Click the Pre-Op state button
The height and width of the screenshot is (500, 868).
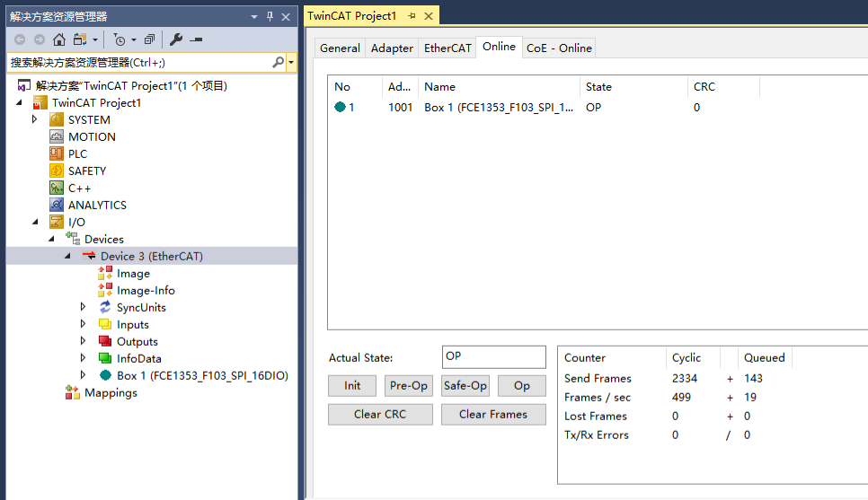(409, 385)
